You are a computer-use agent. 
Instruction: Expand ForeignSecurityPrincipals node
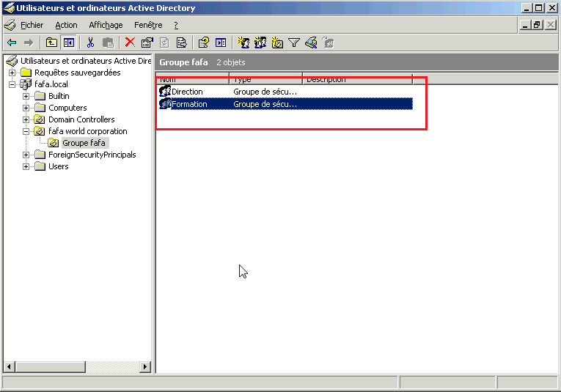tap(26, 155)
